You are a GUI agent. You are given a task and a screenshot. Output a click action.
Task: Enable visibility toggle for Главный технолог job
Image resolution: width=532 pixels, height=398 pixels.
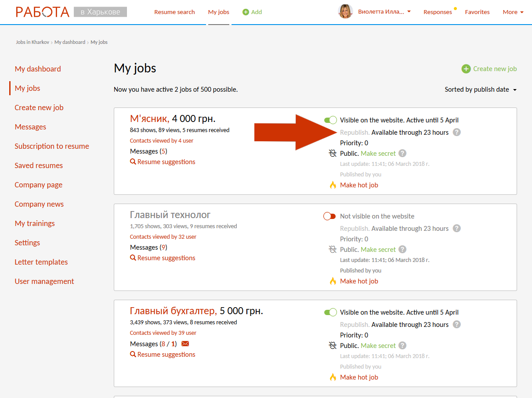(x=329, y=216)
